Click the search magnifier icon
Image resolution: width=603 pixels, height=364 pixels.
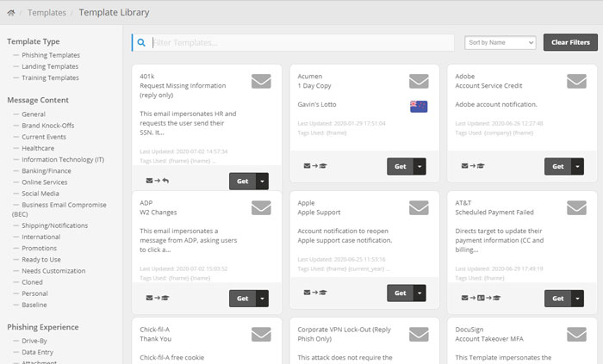tap(140, 42)
